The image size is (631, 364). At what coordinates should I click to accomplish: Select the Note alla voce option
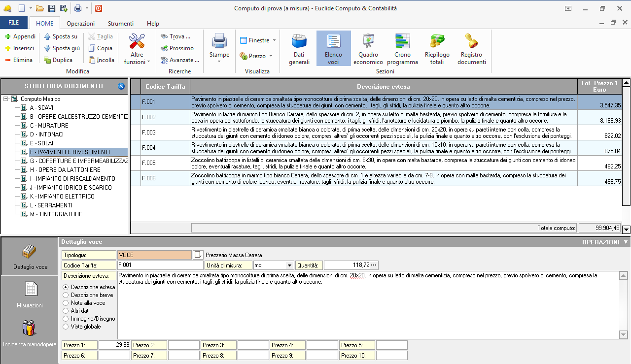[x=66, y=303]
